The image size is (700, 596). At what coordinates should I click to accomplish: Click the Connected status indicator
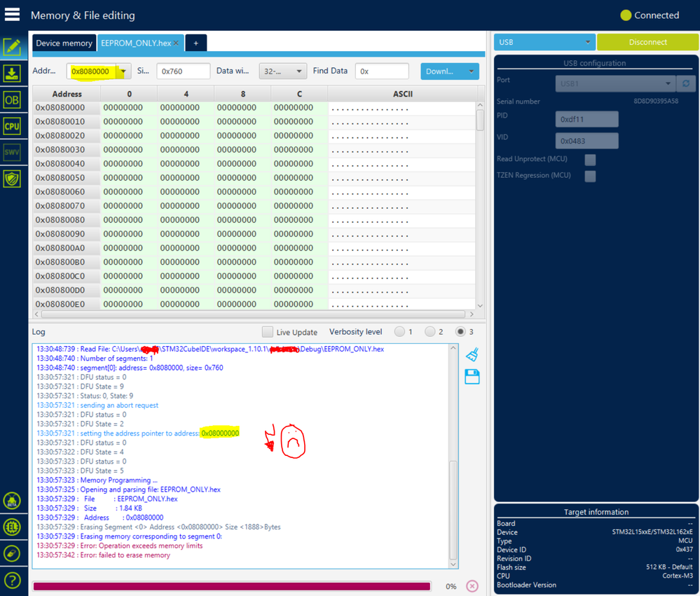pos(650,15)
